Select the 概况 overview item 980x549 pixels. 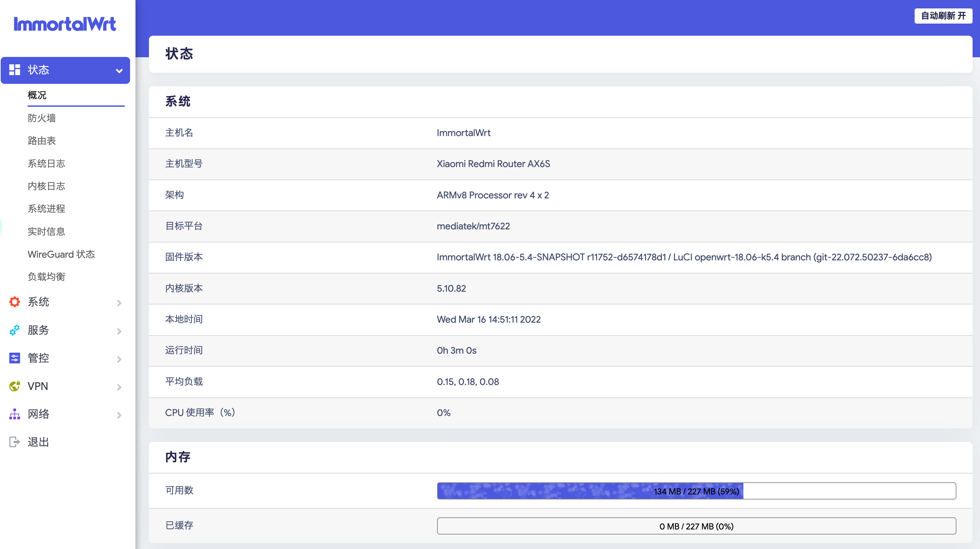click(x=37, y=95)
